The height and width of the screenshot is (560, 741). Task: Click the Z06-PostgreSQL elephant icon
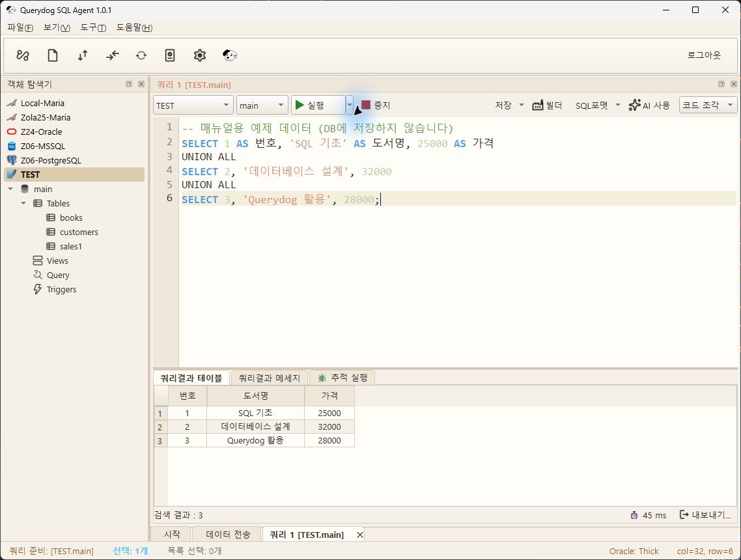[12, 160]
